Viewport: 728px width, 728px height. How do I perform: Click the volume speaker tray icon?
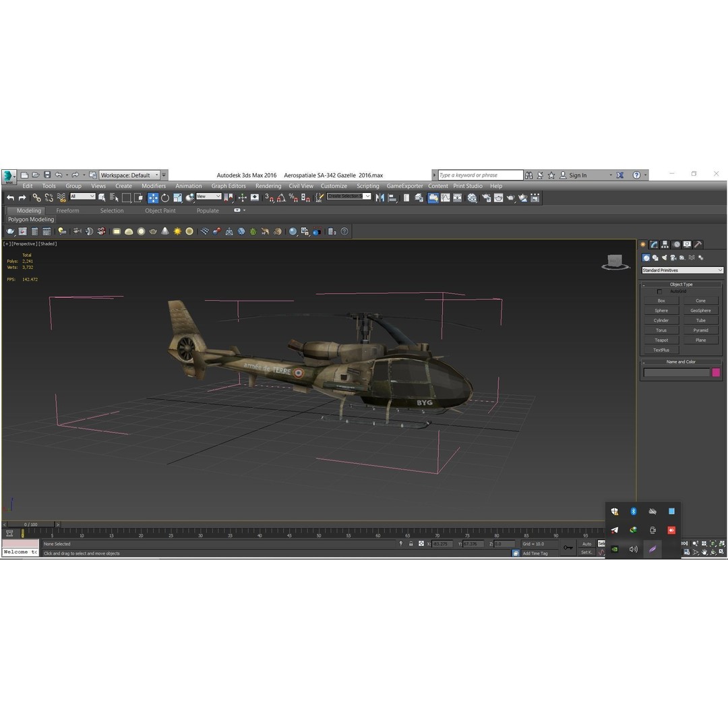point(633,549)
